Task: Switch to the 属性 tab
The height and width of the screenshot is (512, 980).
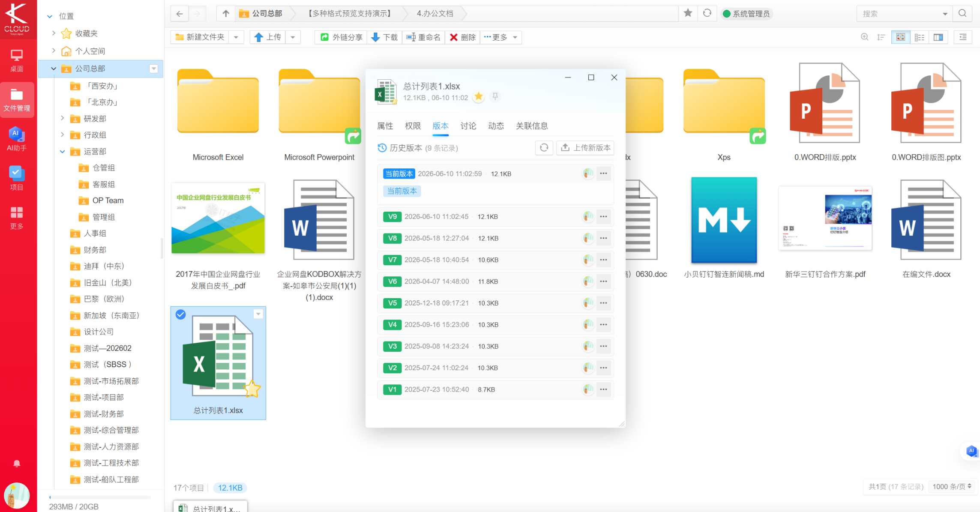Action: pyautogui.click(x=385, y=126)
